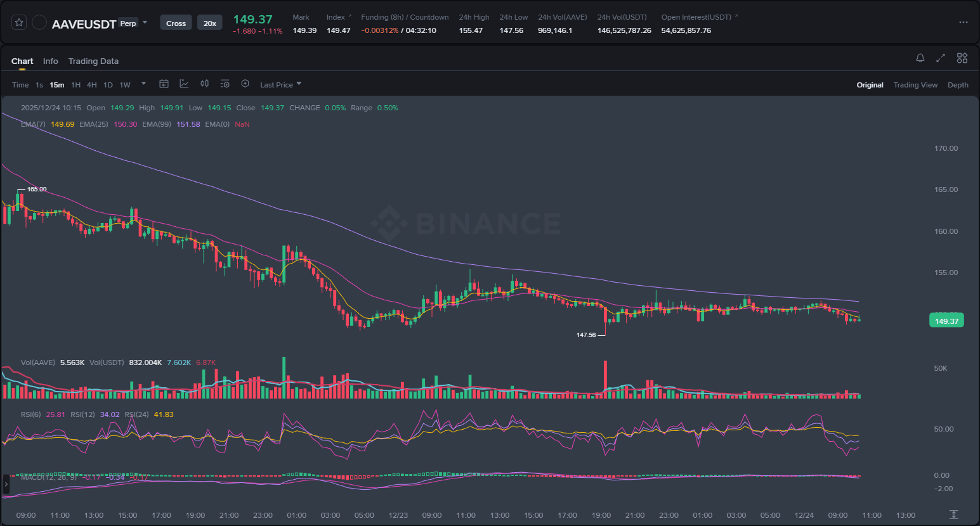The image size is (980, 526).
Task: Expand more time intervals dropdown arrow
Action: (x=144, y=84)
